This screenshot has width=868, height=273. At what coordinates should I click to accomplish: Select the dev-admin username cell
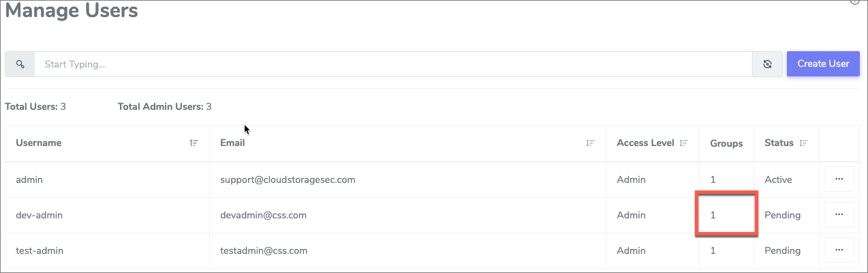pos(108,215)
